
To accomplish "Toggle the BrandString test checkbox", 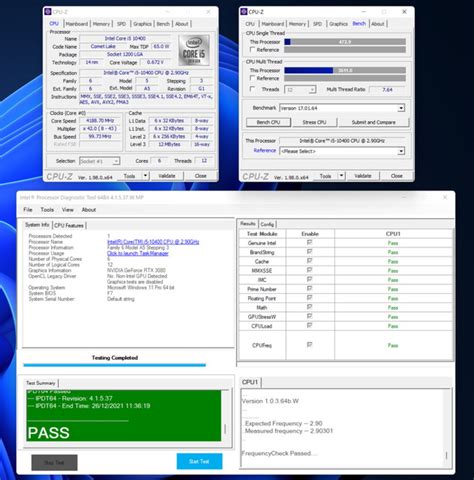I will (310, 252).
